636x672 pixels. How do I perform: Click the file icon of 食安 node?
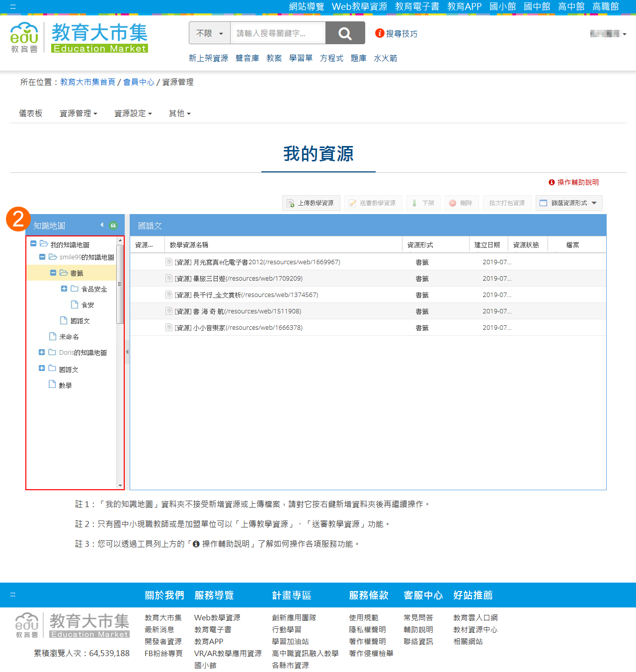click(75, 304)
